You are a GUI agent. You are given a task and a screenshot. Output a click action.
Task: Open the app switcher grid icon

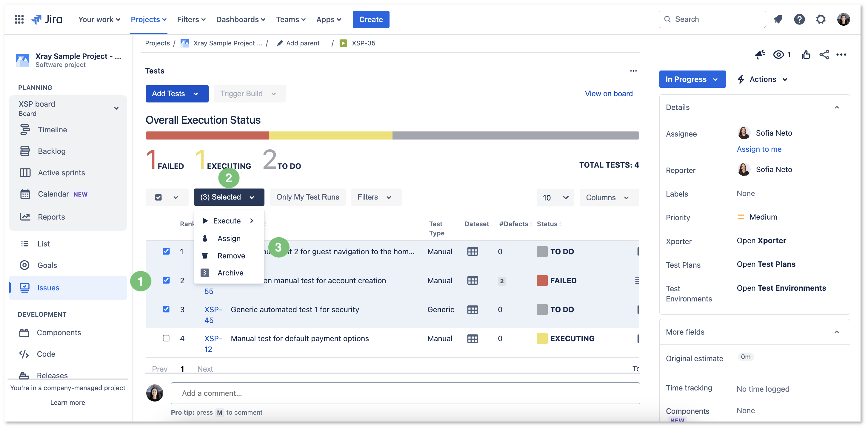(19, 19)
